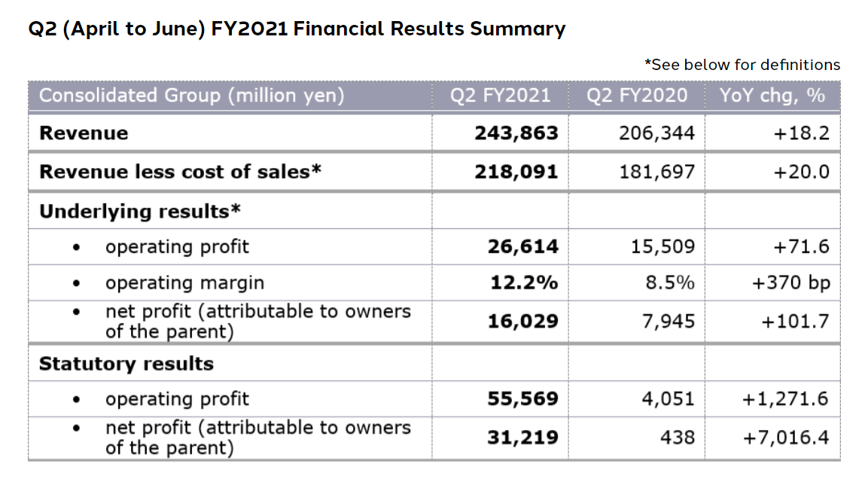868x488 pixels.
Task: Select statutory net profit value 31,219
Action: pos(524,438)
